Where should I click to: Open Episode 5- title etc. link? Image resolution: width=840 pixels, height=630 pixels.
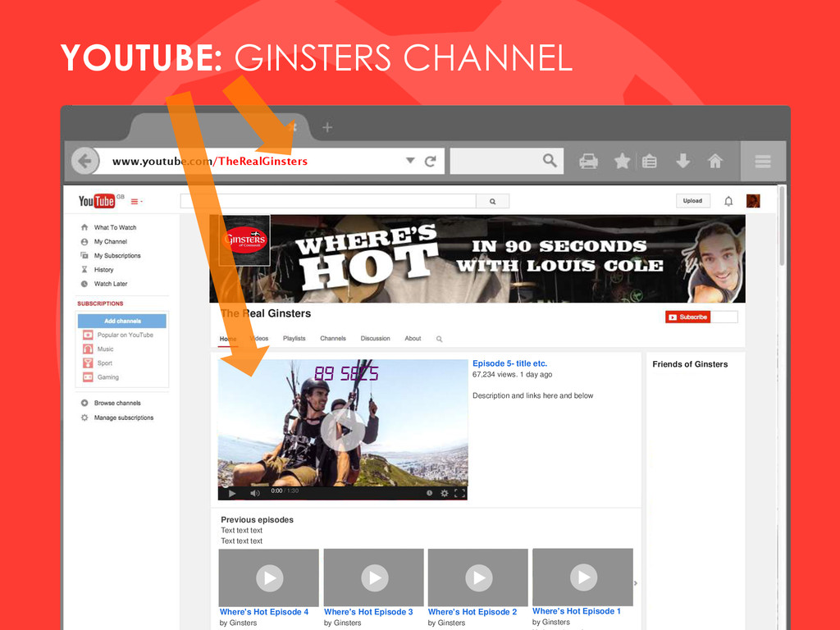510,363
